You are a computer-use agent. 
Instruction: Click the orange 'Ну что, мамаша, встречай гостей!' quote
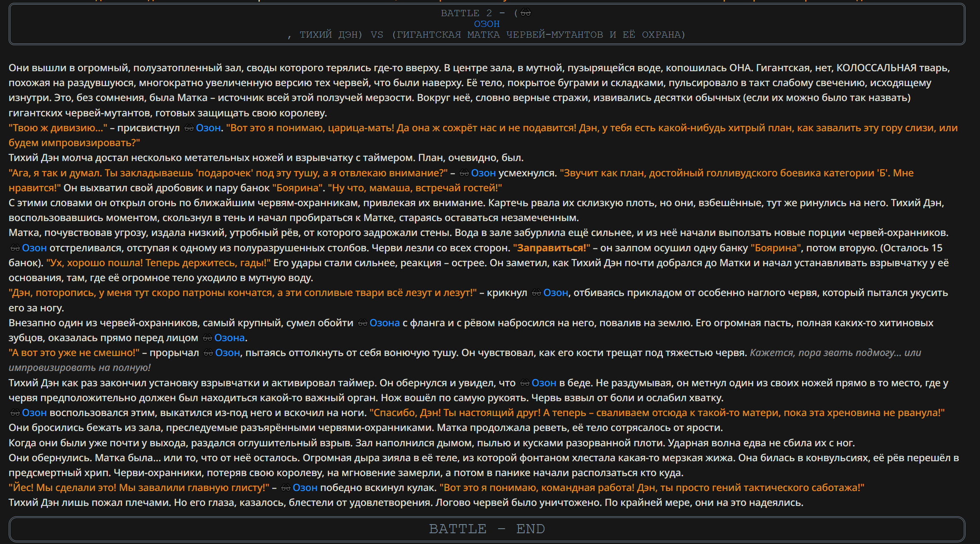click(x=415, y=188)
